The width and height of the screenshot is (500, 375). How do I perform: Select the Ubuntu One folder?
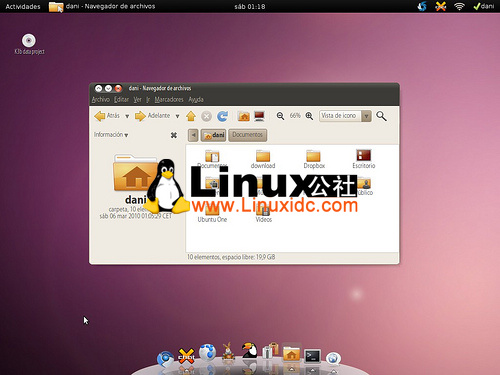212,213
